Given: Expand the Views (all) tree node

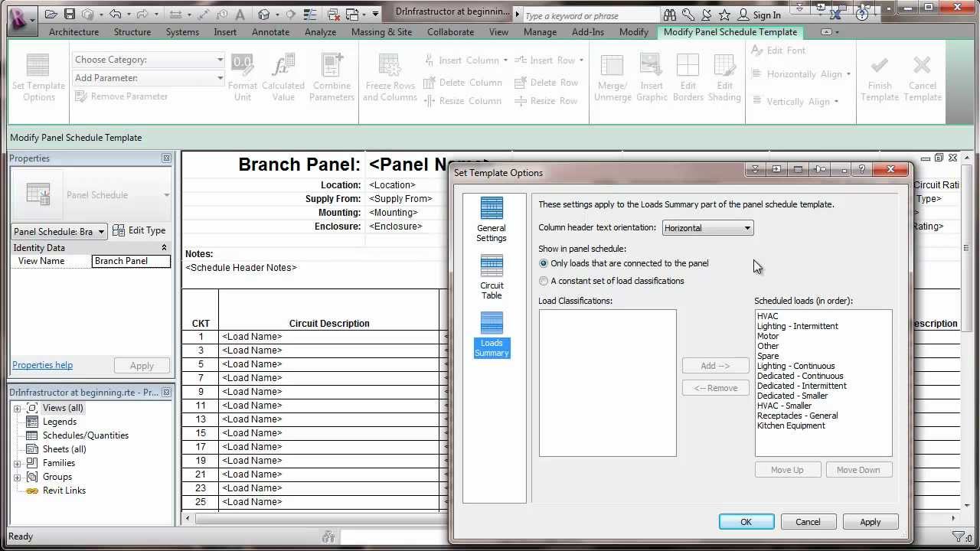Looking at the screenshot, I should 17,408.
